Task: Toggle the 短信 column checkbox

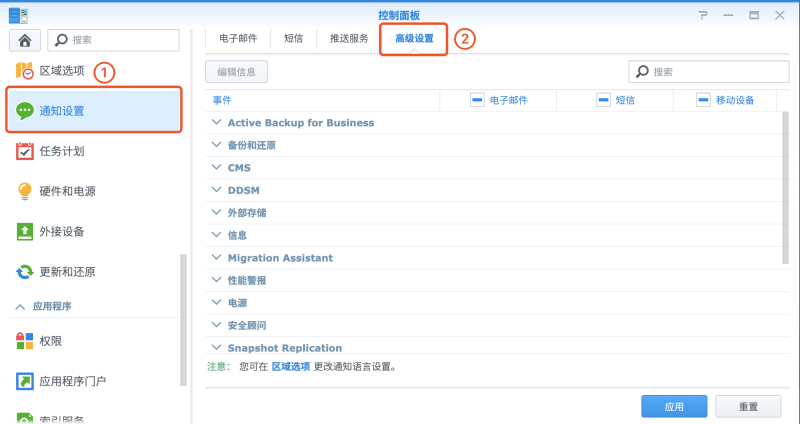Action: (603, 100)
